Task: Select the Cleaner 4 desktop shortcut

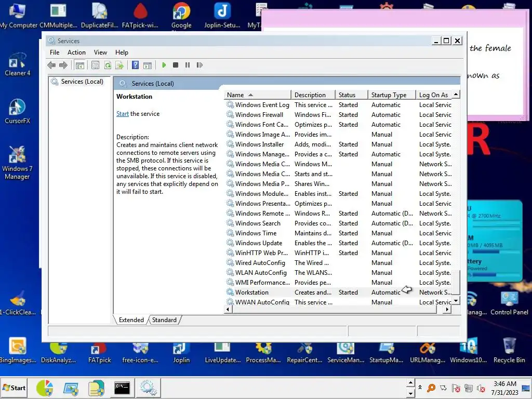Action: tap(17, 64)
